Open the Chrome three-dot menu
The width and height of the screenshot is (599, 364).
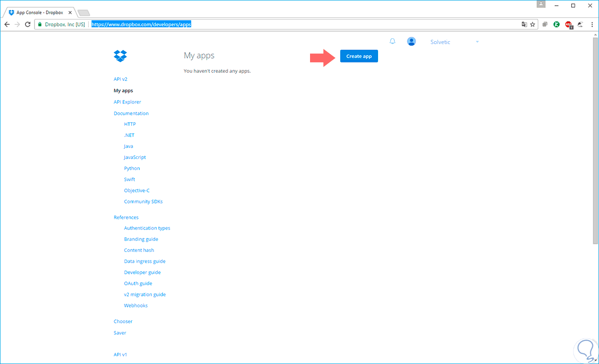(x=592, y=24)
